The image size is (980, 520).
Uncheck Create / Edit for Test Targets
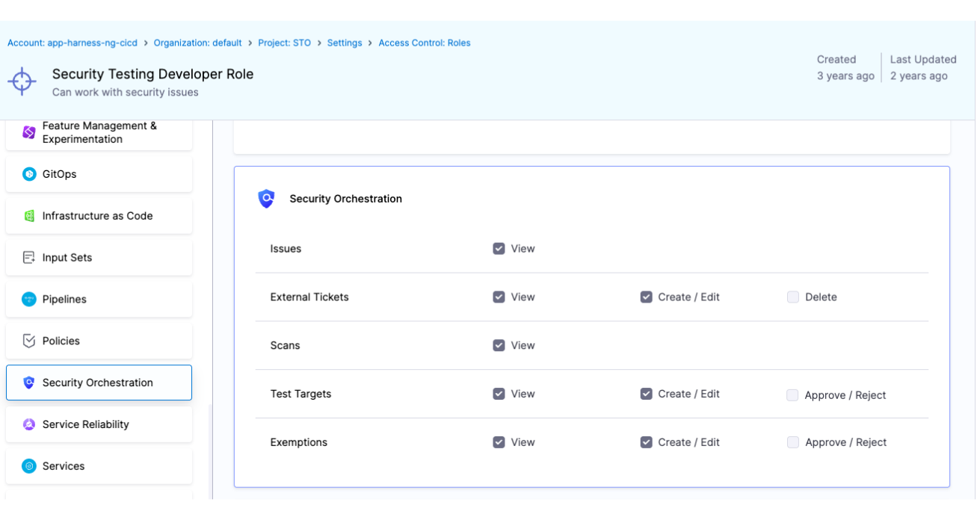646,394
